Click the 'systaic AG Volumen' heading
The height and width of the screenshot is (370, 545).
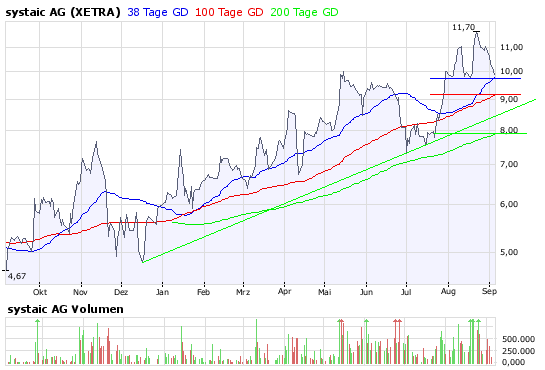click(x=65, y=309)
